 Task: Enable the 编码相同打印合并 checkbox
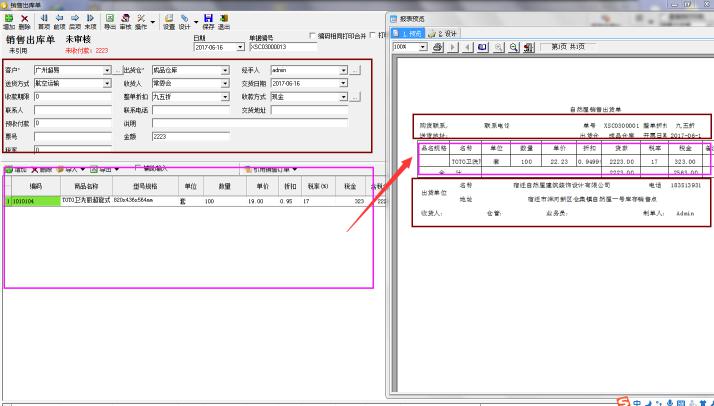(x=312, y=36)
